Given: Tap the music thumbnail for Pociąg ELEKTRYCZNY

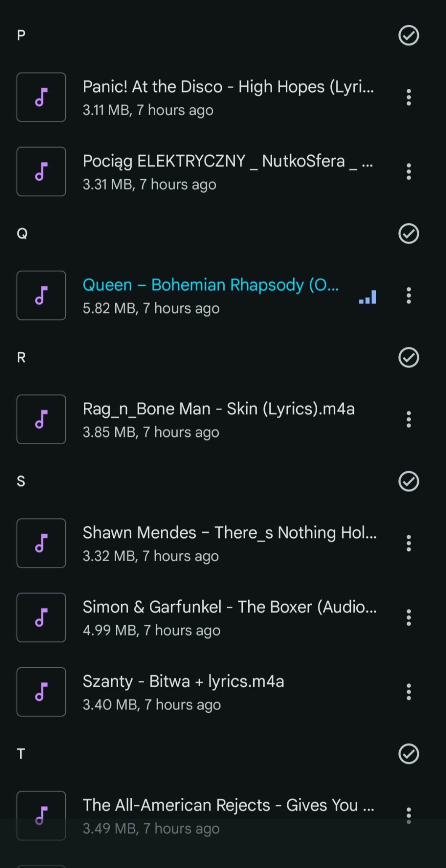Looking at the screenshot, I should point(41,172).
